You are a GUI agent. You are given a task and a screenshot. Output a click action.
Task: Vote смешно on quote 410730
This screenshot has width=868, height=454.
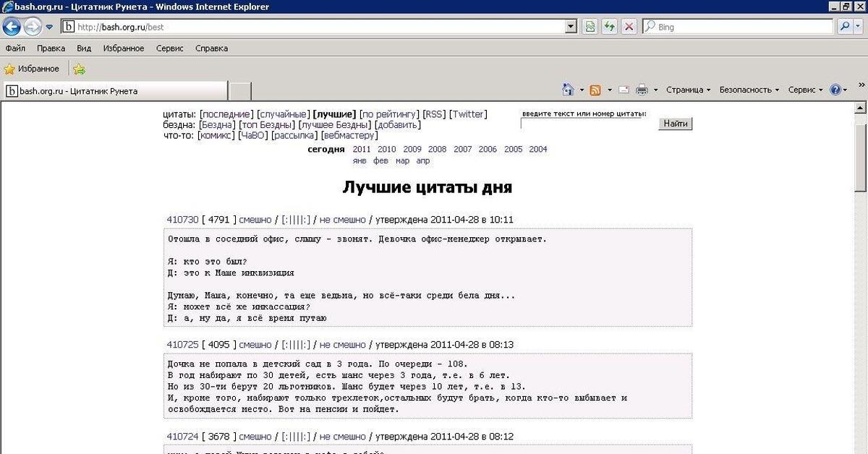pyautogui.click(x=255, y=219)
